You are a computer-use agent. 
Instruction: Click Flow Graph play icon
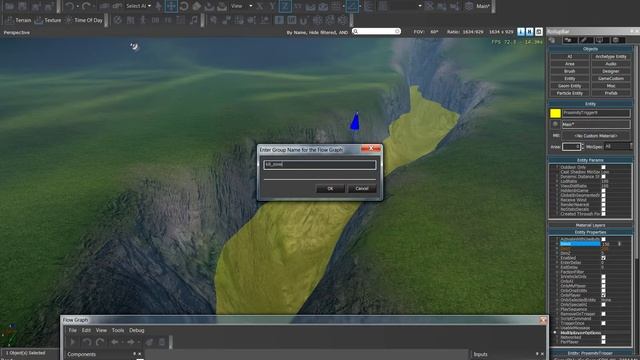tap(73, 342)
